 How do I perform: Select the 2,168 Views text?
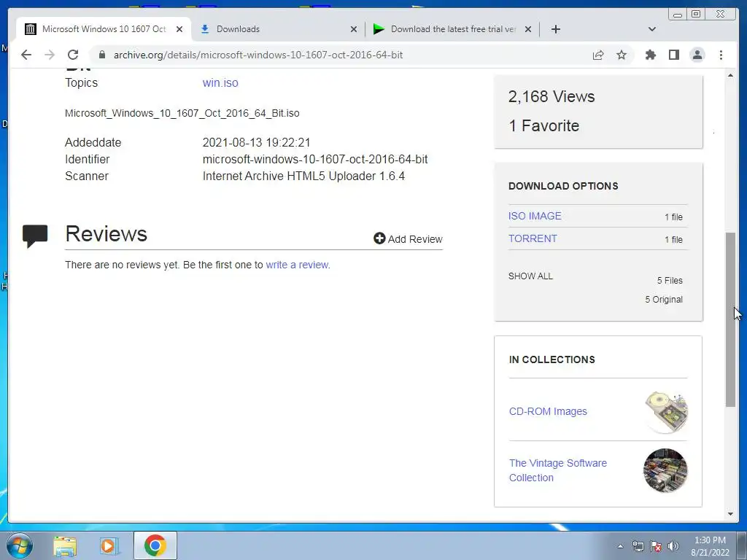click(x=551, y=97)
